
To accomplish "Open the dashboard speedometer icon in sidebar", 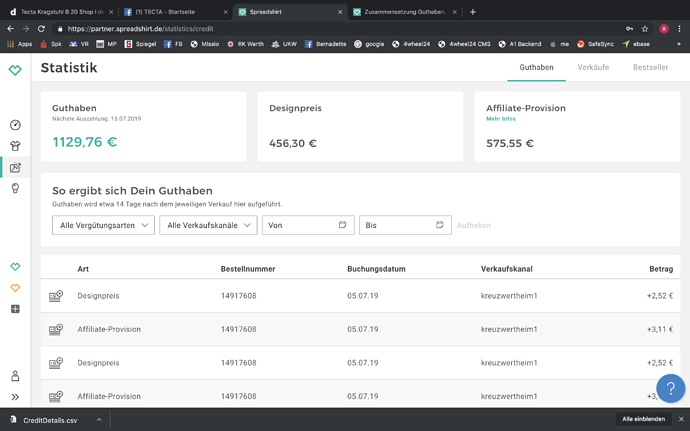I will point(15,125).
